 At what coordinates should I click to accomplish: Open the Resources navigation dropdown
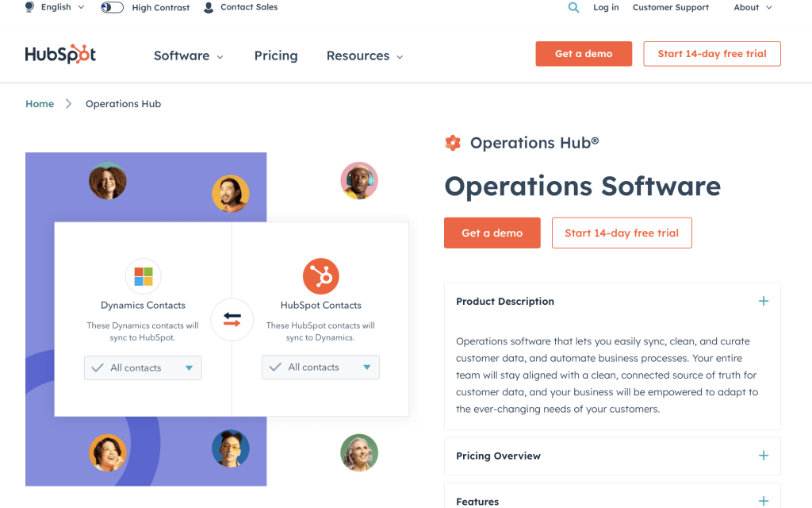[365, 56]
